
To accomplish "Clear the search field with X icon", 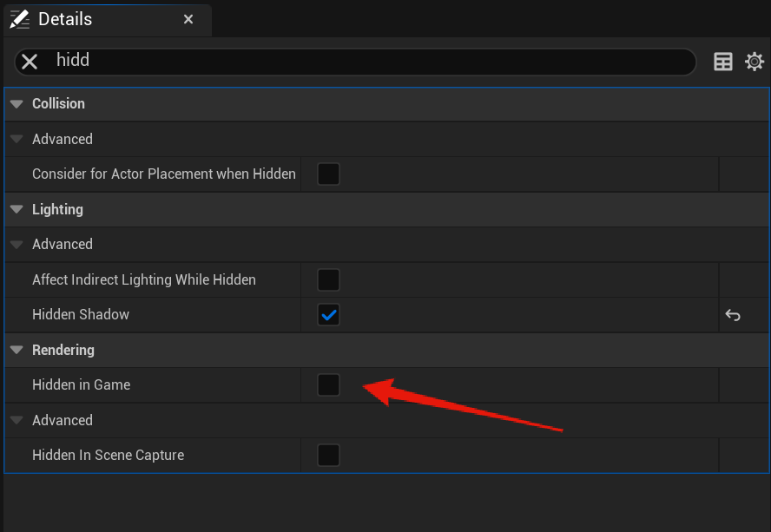I will click(x=30, y=61).
